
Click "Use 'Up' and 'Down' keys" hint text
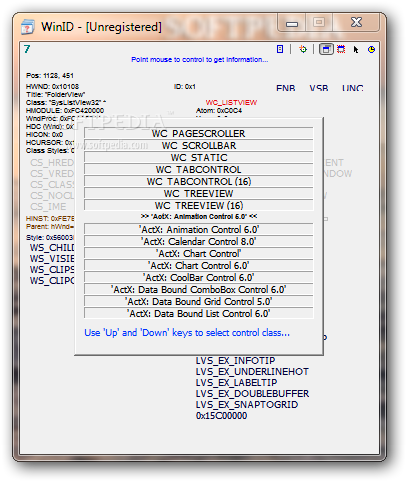(187, 333)
